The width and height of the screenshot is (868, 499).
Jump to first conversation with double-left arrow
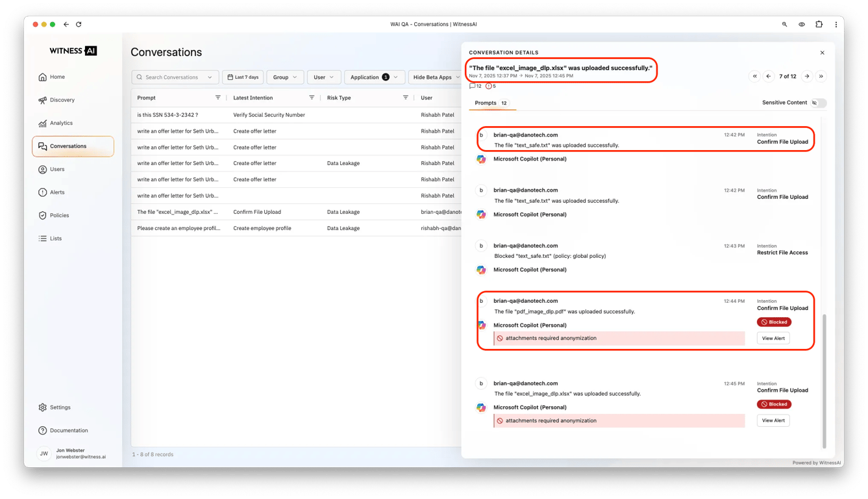click(755, 77)
